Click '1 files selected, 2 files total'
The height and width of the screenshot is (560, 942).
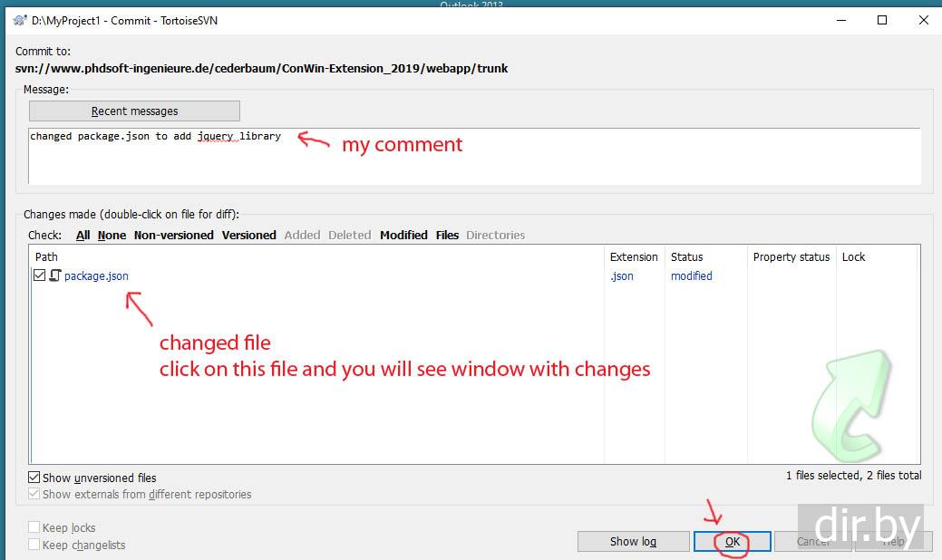click(853, 476)
